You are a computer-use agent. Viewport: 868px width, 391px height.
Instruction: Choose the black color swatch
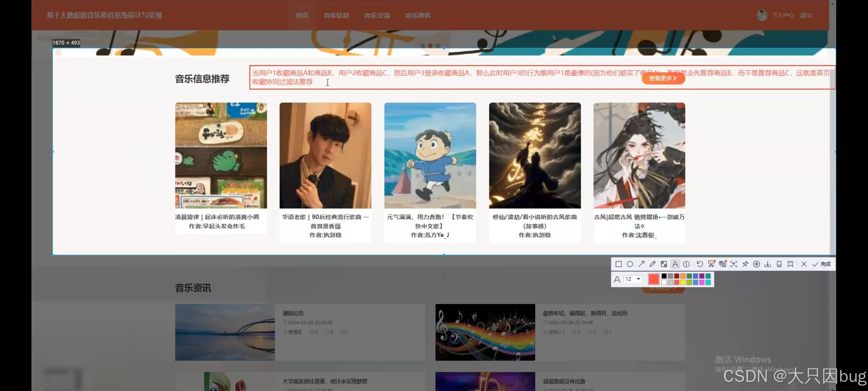(664, 276)
